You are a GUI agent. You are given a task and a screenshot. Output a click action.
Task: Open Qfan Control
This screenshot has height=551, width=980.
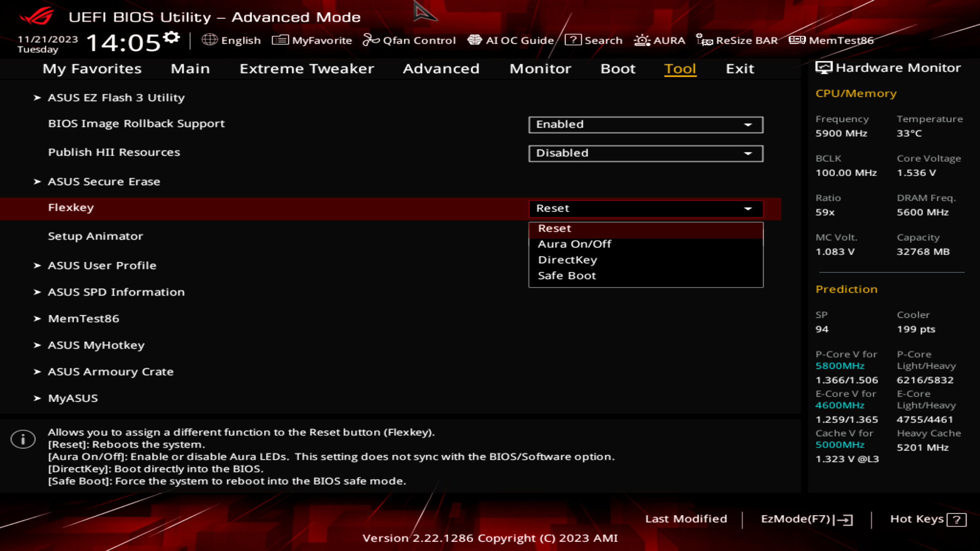pyautogui.click(x=410, y=40)
